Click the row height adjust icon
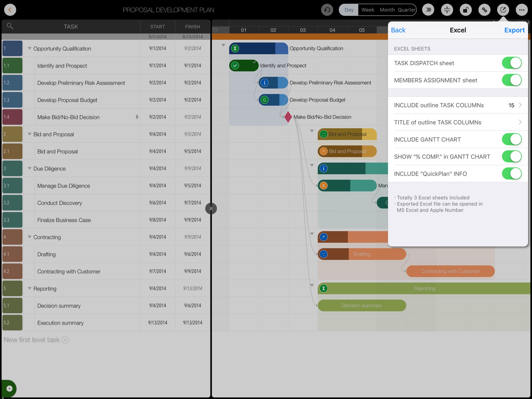The height and width of the screenshot is (399, 532). (447, 10)
